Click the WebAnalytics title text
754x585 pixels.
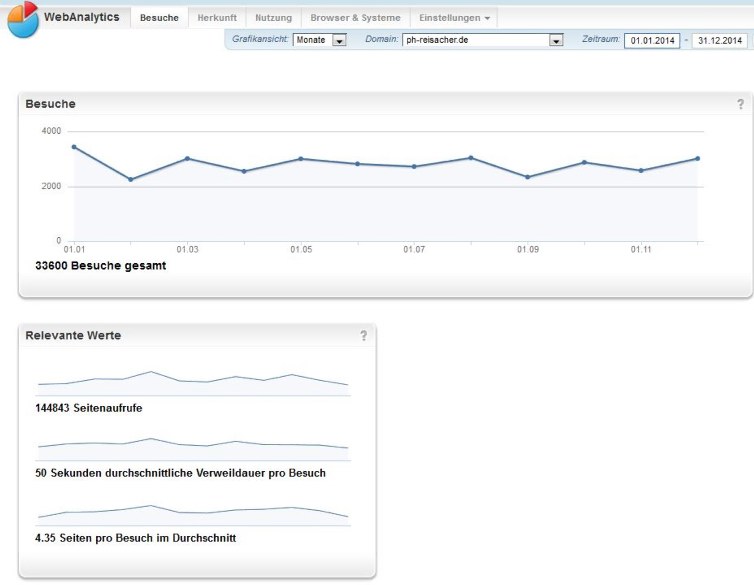(x=81, y=17)
